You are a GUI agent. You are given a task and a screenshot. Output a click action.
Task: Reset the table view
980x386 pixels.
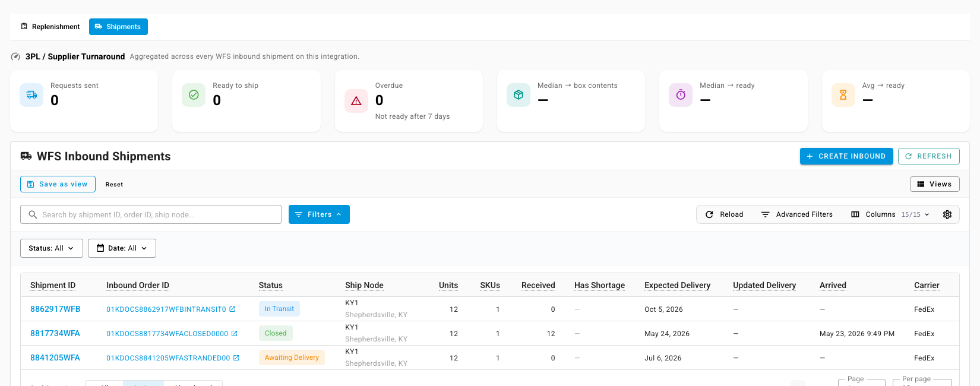tap(115, 185)
